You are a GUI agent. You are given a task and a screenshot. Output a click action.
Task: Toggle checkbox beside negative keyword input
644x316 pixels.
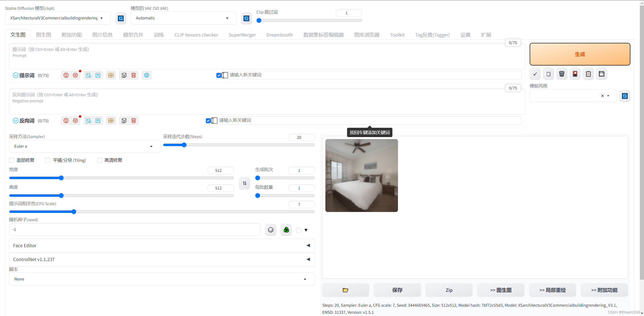point(208,120)
